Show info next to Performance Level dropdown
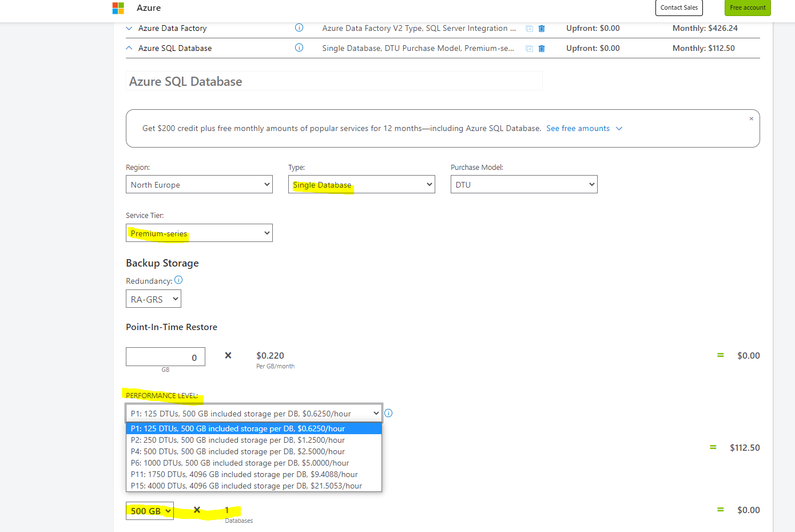The width and height of the screenshot is (795, 532). (x=388, y=413)
